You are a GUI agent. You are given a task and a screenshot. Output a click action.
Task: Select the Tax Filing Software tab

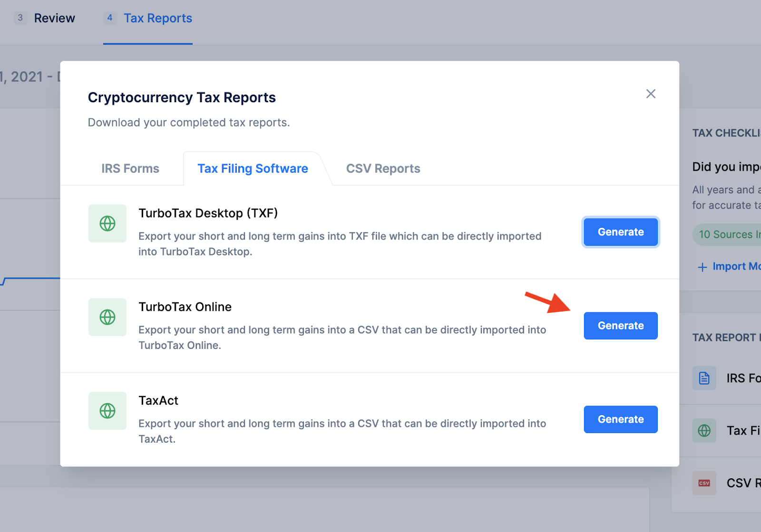(253, 168)
